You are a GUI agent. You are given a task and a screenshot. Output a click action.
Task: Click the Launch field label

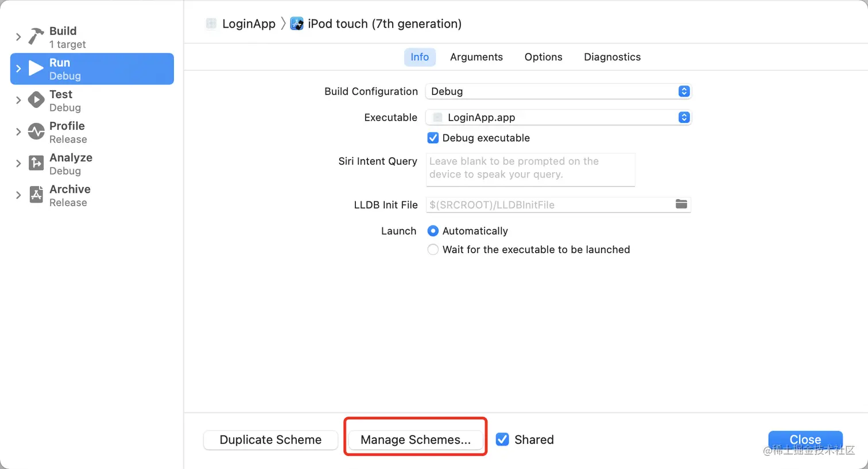[398, 231]
